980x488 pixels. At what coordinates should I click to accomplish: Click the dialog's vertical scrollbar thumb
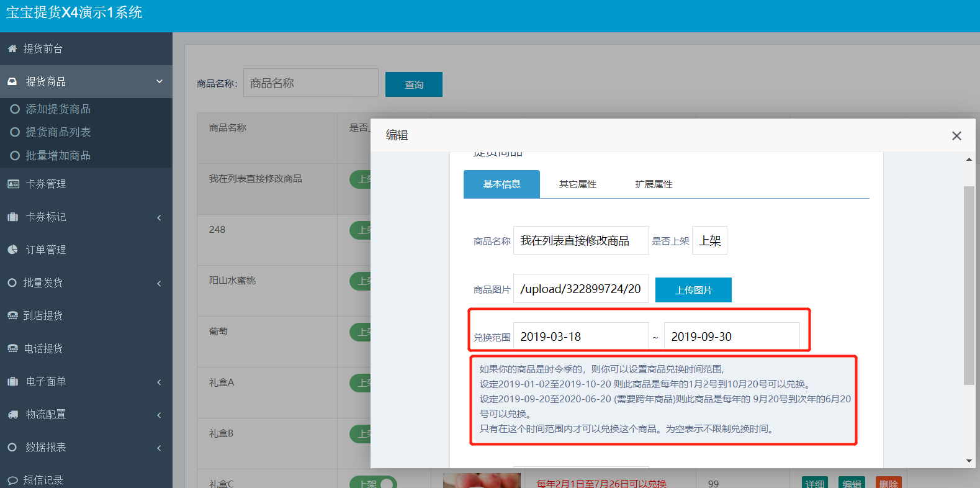pyautogui.click(x=968, y=286)
